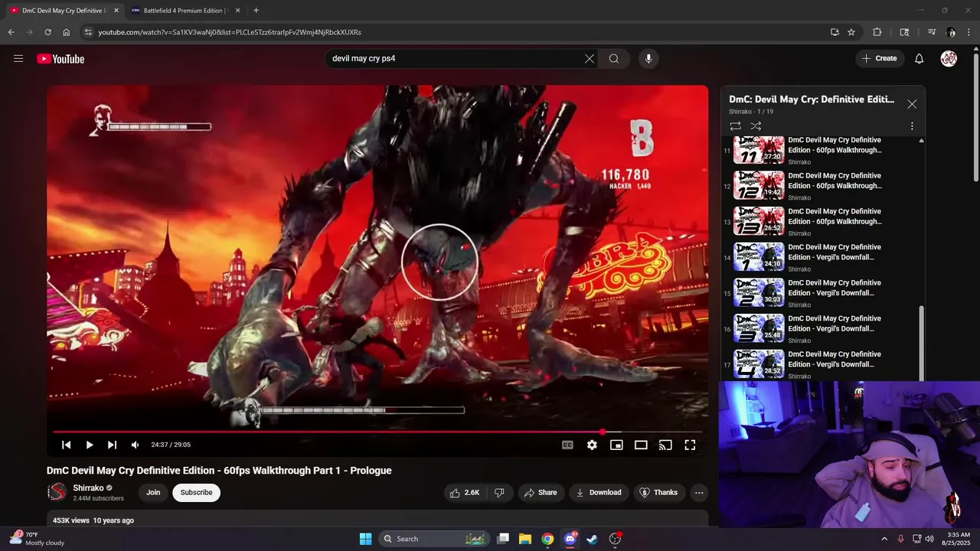Viewport: 980px width, 551px height.
Task: Toggle playlist shuffle
Action: coord(756,126)
